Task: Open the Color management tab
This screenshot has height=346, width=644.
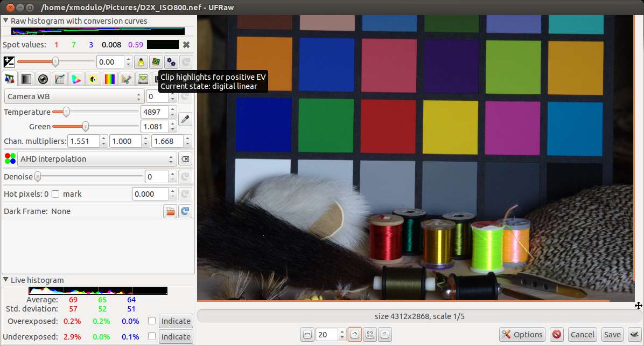Action: click(76, 79)
